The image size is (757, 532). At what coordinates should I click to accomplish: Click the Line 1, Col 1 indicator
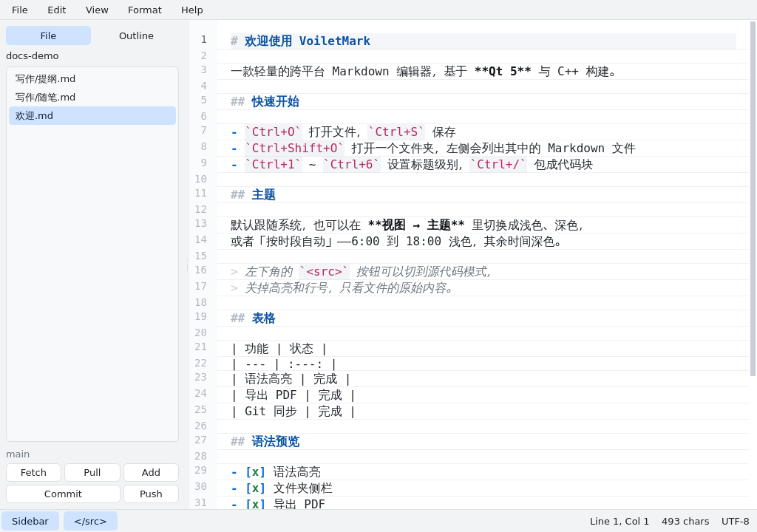619,522
